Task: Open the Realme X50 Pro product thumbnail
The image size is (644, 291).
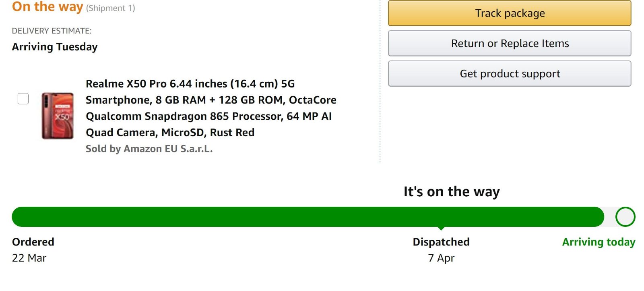Action: (58, 116)
